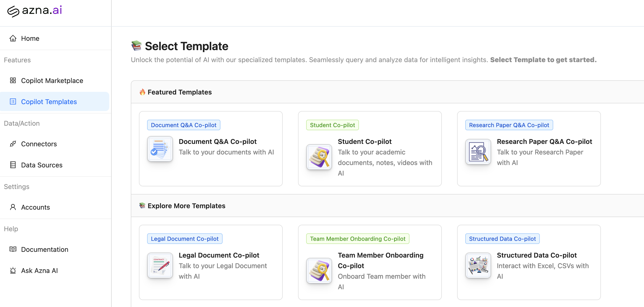Click the Accounts settings item

click(x=35, y=207)
